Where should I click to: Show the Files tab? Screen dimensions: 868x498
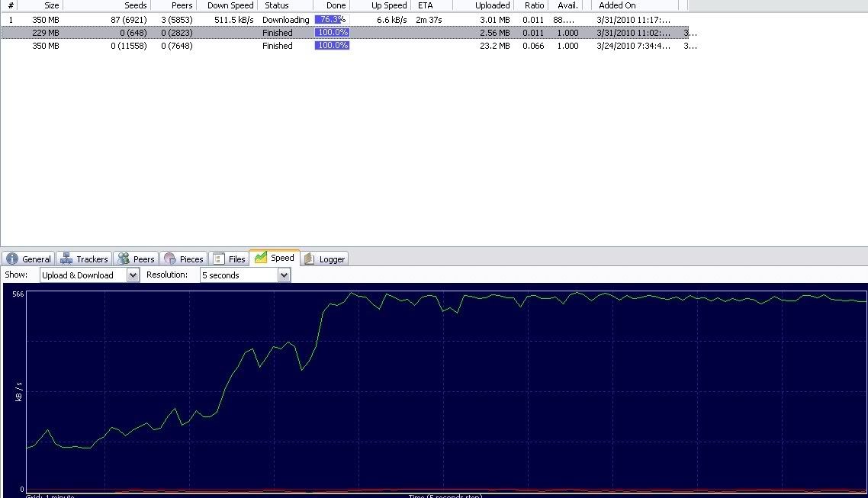229,259
